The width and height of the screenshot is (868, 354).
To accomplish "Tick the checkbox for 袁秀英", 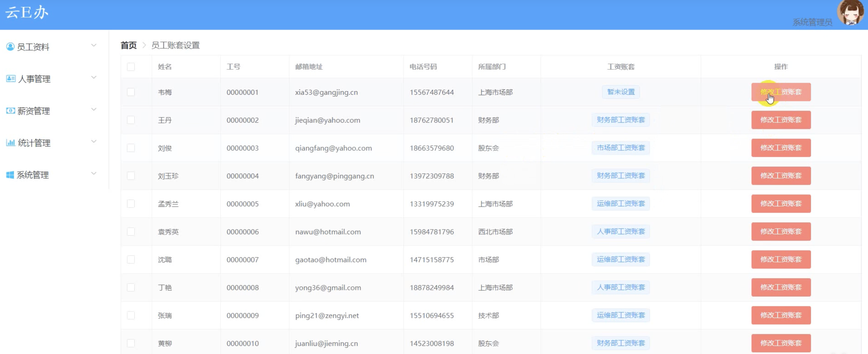I will 131,232.
